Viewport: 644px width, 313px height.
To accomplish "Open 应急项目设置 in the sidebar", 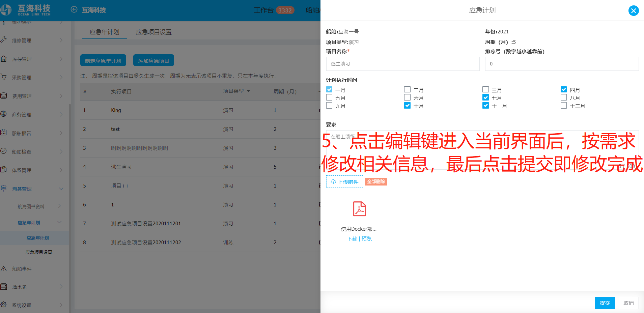I will click(39, 252).
